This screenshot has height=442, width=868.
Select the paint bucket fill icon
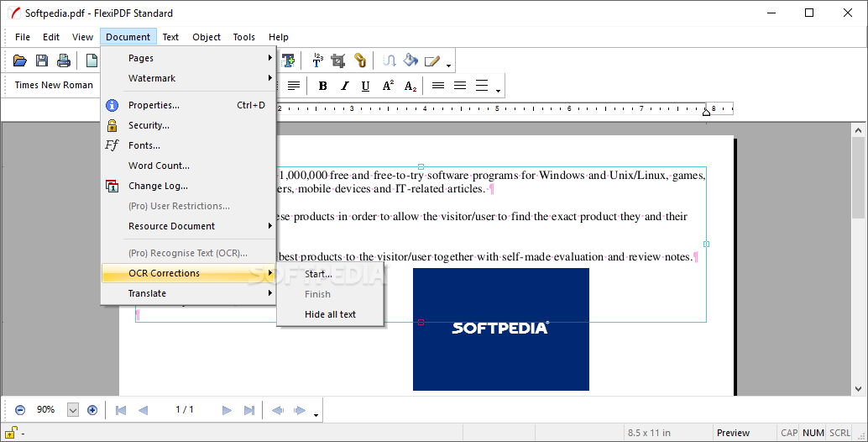pos(410,61)
